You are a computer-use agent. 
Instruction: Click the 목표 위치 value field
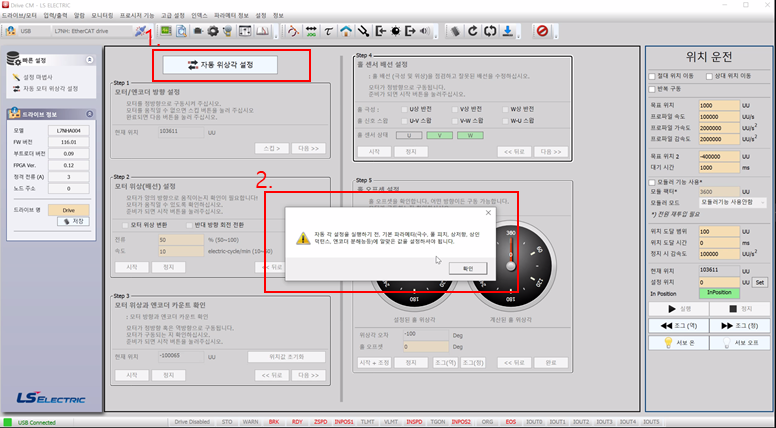coord(719,105)
